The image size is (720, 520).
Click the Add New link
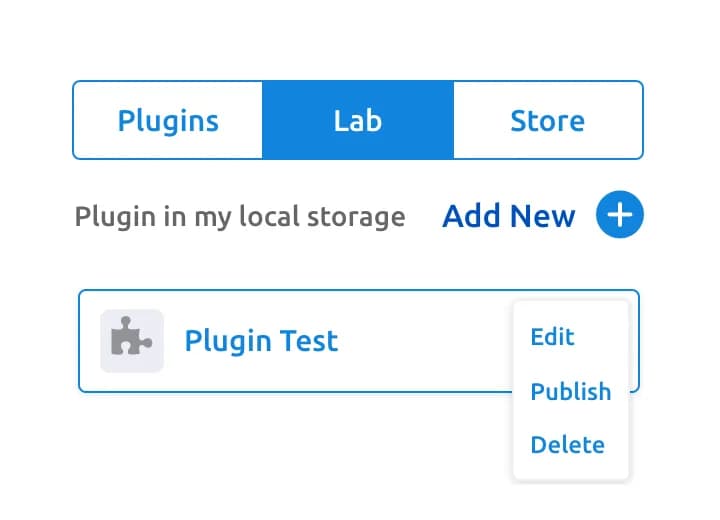(509, 216)
